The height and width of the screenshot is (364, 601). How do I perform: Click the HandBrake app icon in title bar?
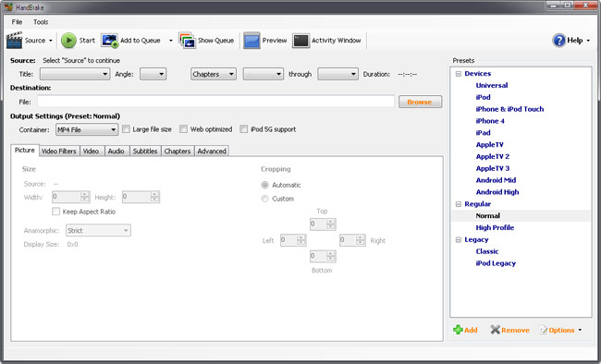click(x=8, y=6)
